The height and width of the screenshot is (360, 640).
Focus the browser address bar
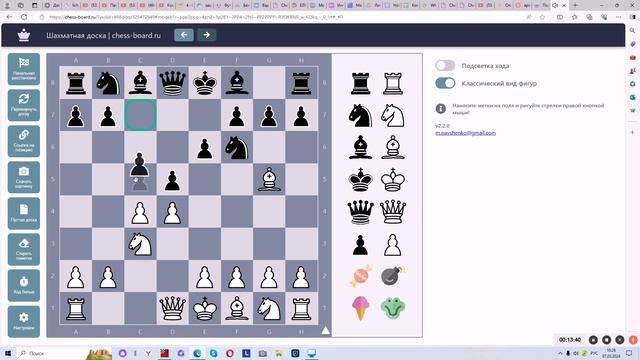[282, 17]
